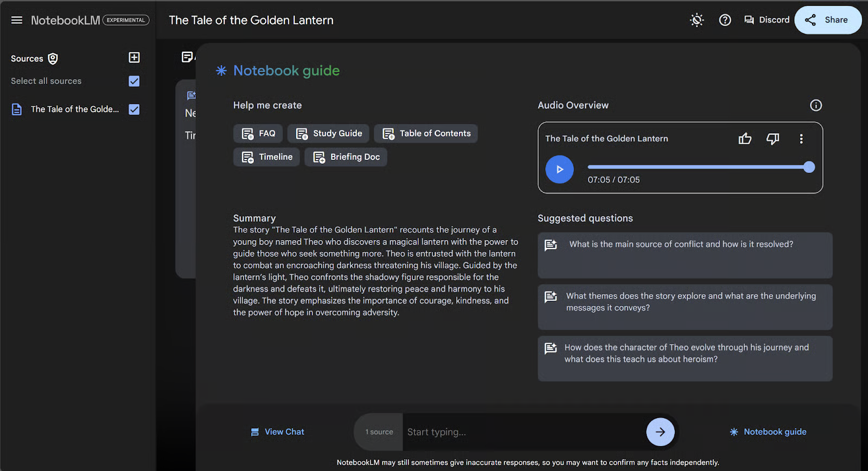Click thumbs up on Audio Overview
868x471 pixels.
coord(745,139)
